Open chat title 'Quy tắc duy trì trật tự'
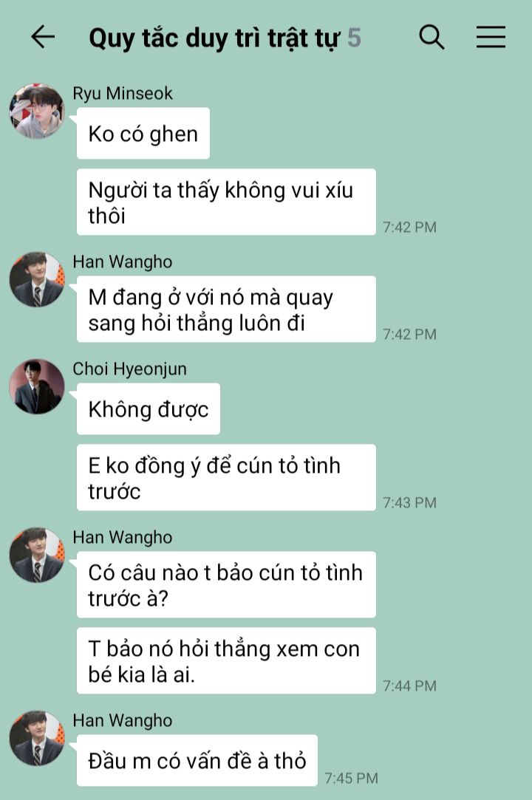 point(214,38)
